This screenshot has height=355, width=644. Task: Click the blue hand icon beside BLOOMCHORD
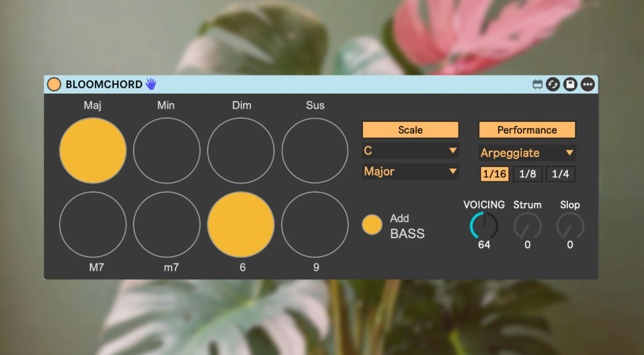tap(151, 84)
